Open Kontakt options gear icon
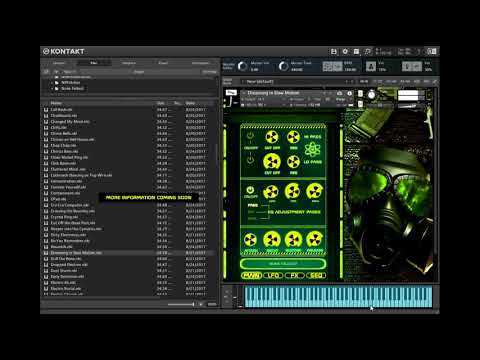Screen dimensions: 480x360 (345, 51)
